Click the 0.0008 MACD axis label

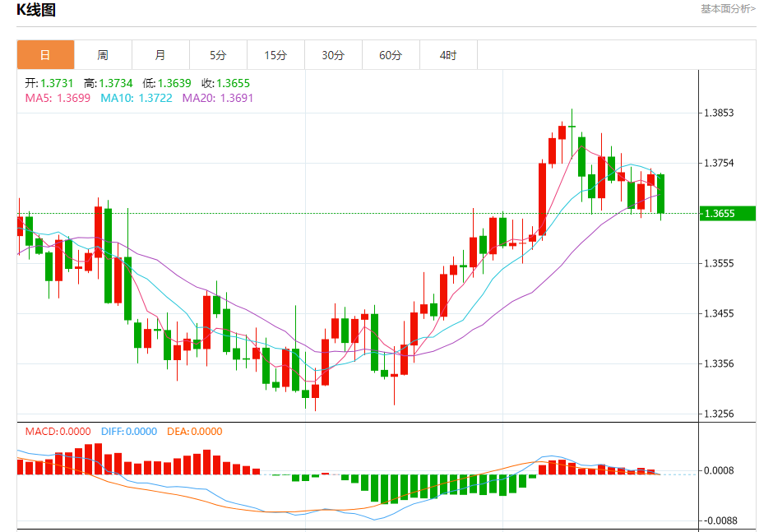click(719, 470)
